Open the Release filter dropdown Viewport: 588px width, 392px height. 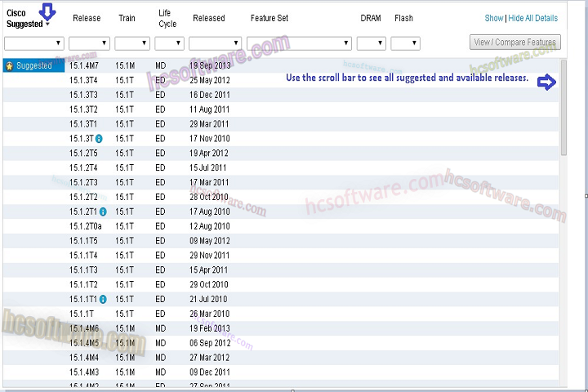(89, 43)
